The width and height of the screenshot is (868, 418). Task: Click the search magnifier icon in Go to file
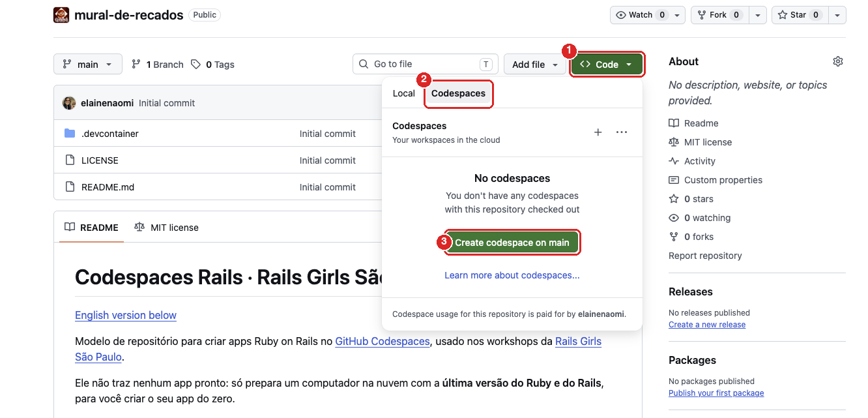point(364,64)
